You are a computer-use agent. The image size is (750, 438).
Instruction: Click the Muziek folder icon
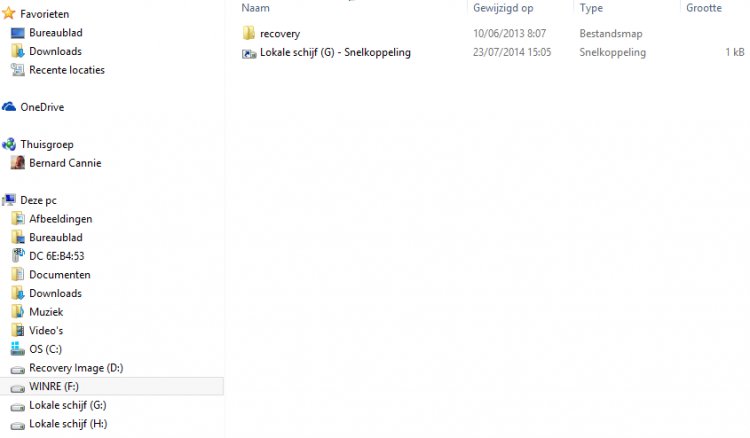click(x=18, y=312)
